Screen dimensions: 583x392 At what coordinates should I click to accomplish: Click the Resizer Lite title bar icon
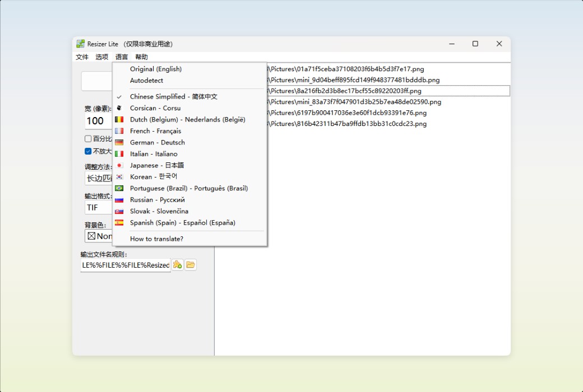coord(81,44)
